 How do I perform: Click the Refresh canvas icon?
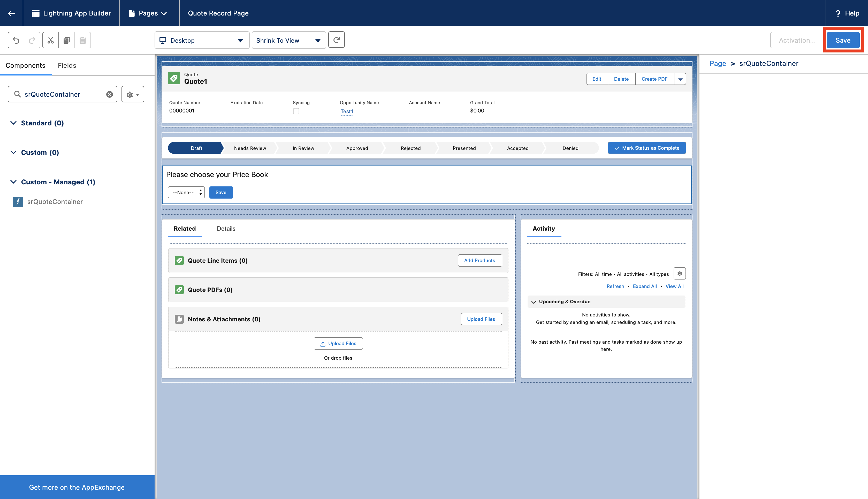[x=336, y=40]
